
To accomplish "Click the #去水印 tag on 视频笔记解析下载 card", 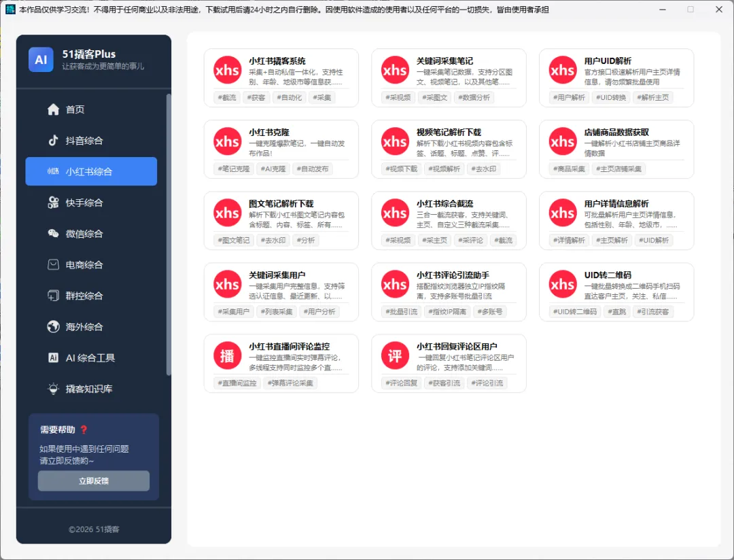I will [484, 169].
